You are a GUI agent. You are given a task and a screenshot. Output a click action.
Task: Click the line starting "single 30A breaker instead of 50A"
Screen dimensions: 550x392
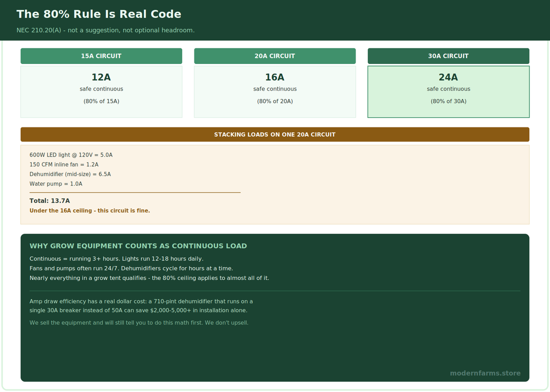coord(138,310)
